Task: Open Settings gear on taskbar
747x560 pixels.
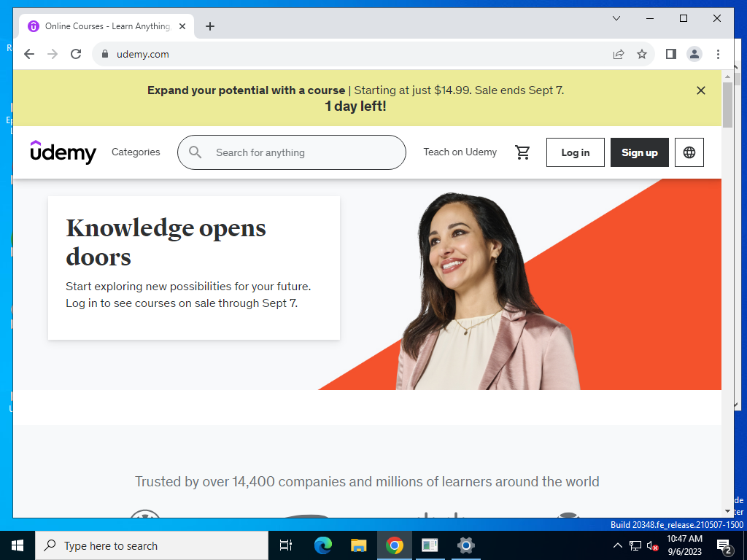Action: pos(465,545)
